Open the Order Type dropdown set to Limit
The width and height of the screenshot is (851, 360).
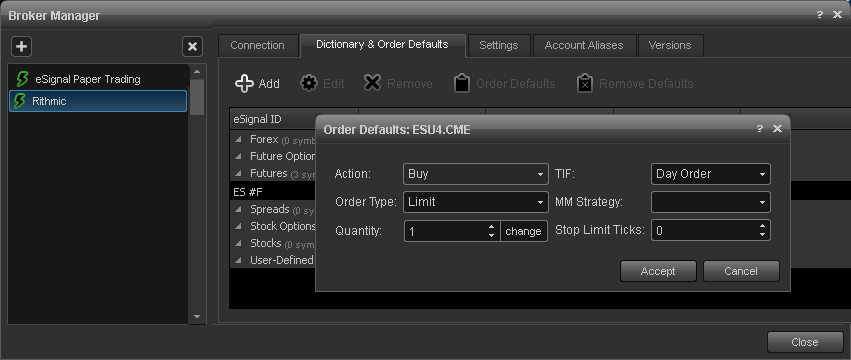(x=475, y=202)
